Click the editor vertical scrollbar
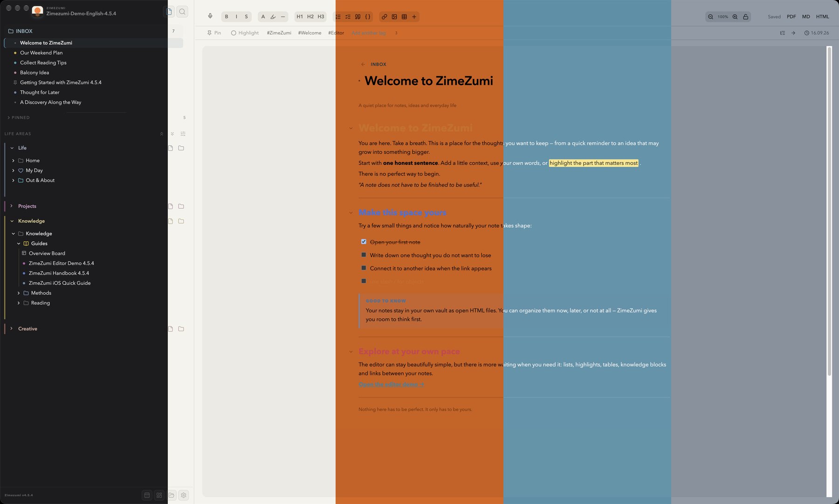Image resolution: width=839 pixels, height=504 pixels. pos(829,211)
